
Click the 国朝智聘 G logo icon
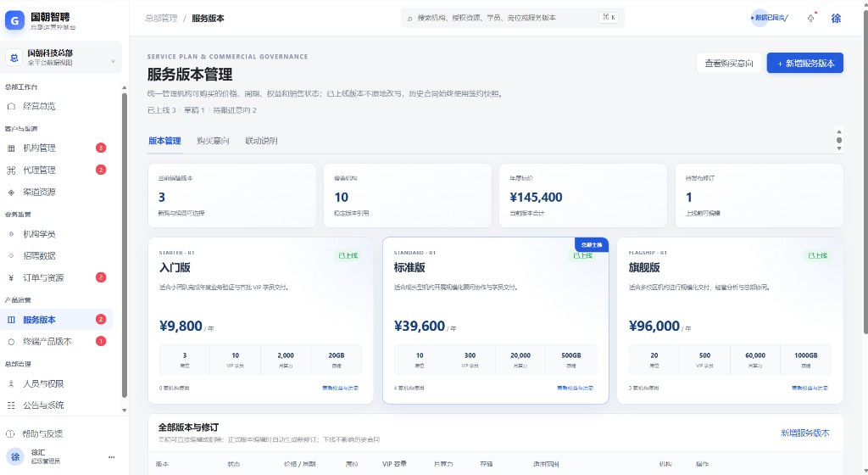coord(14,21)
